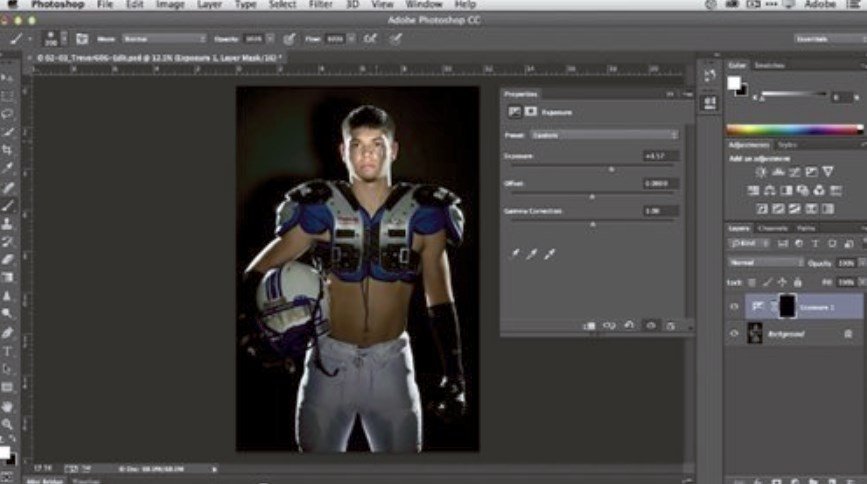
Task: Select the Eraser tool
Action: coord(7,259)
